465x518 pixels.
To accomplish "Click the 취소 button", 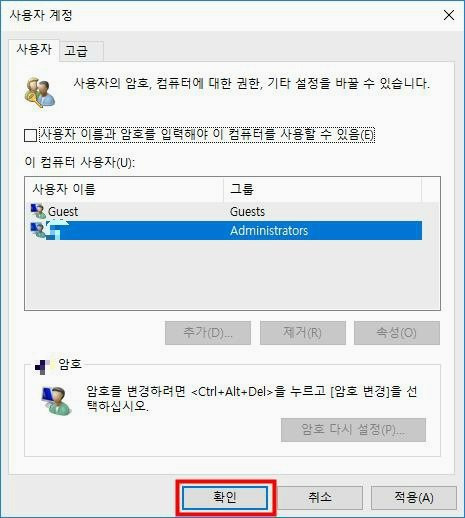I will pyautogui.click(x=320, y=497).
